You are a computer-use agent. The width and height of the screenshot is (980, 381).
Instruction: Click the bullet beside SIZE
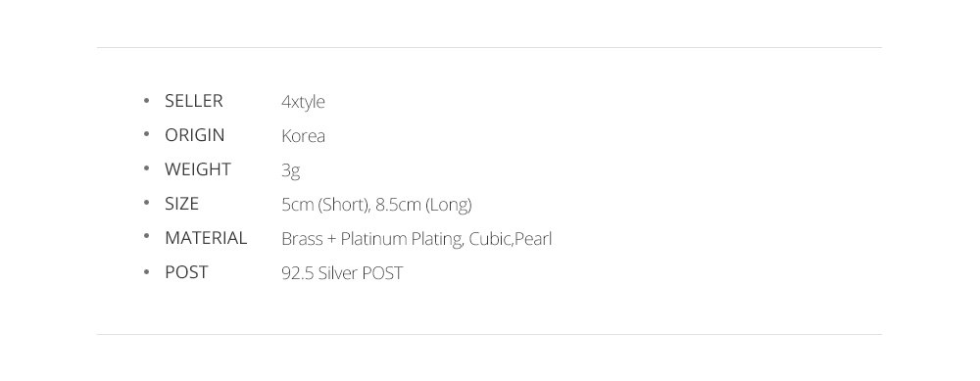pos(146,203)
